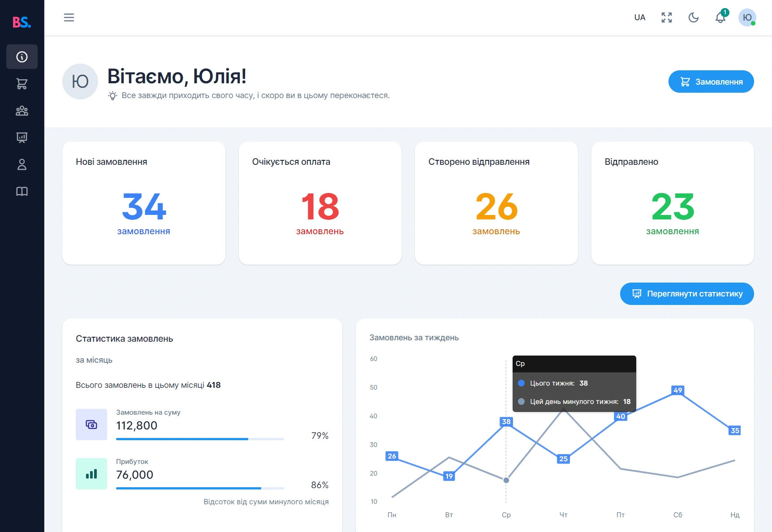This screenshot has width=772, height=532.
Task: Click the orange number 26
Action: [496, 206]
